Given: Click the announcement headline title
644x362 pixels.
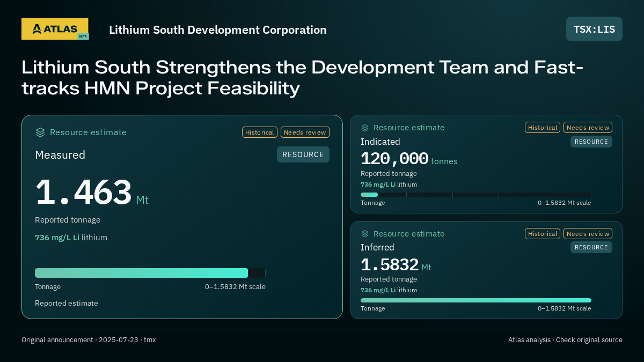Looking at the screenshot, I should click(302, 78).
